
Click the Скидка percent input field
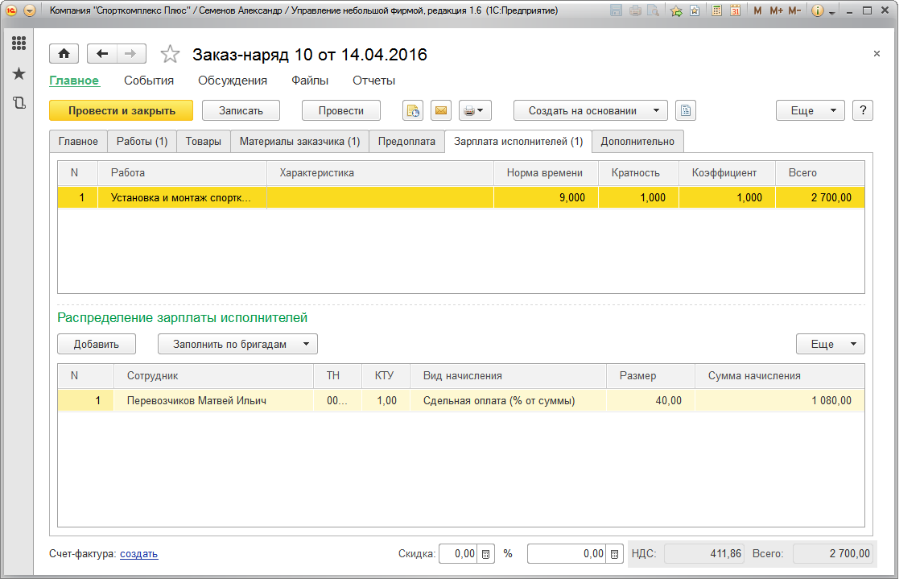[458, 554]
